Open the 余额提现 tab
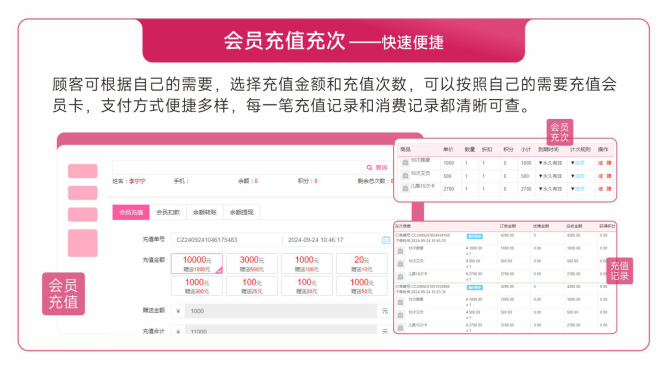The image size is (665, 369). tap(242, 212)
